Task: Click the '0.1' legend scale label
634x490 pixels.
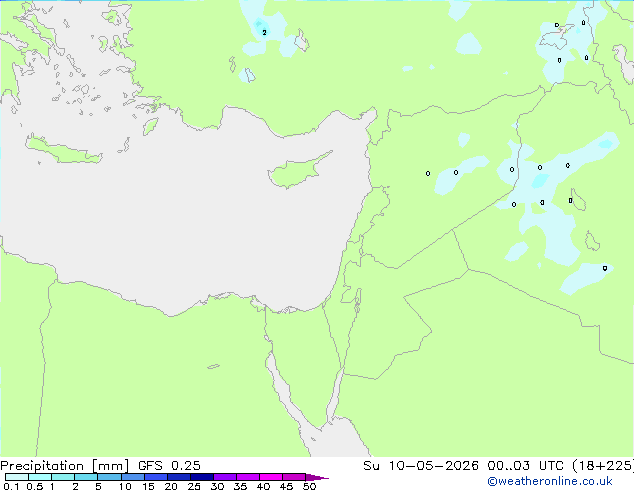Action: 11,486
